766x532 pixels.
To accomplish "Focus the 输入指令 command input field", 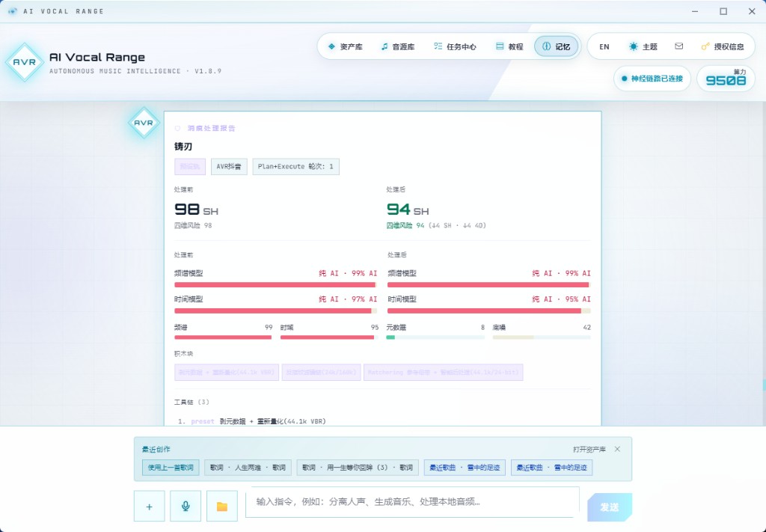I will click(x=412, y=502).
